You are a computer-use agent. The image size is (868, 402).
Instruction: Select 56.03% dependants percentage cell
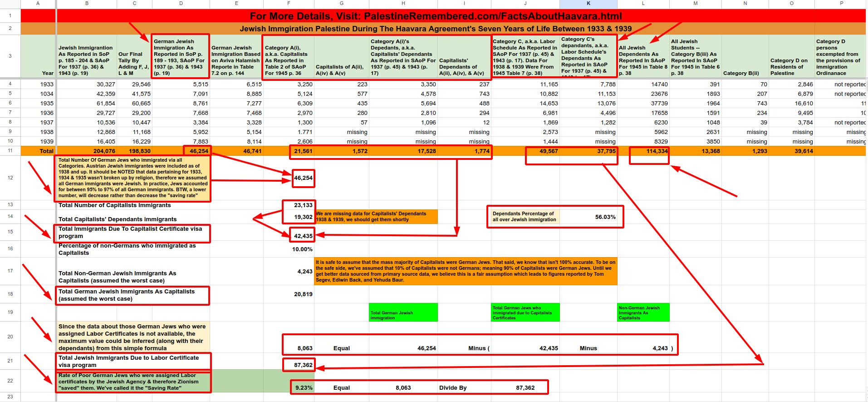click(x=588, y=217)
